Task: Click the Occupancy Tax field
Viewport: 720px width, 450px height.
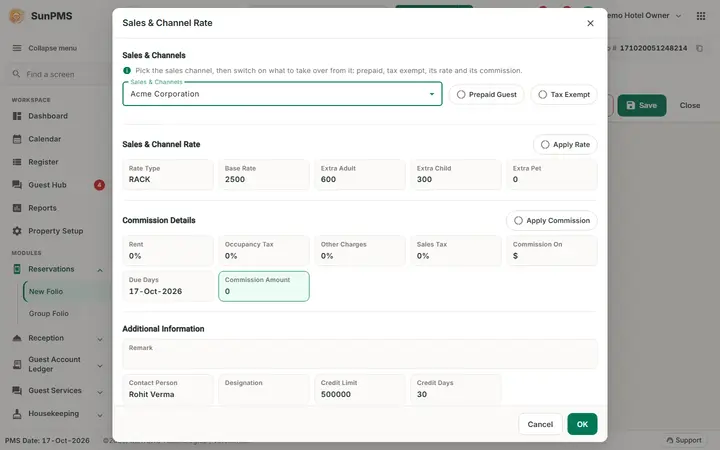Action: pos(264,251)
